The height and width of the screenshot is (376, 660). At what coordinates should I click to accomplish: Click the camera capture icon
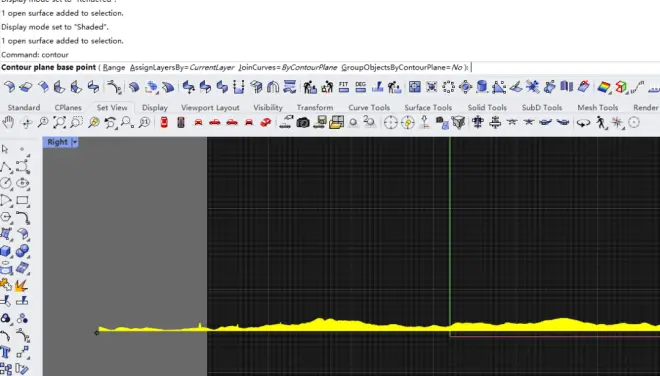coord(303,123)
